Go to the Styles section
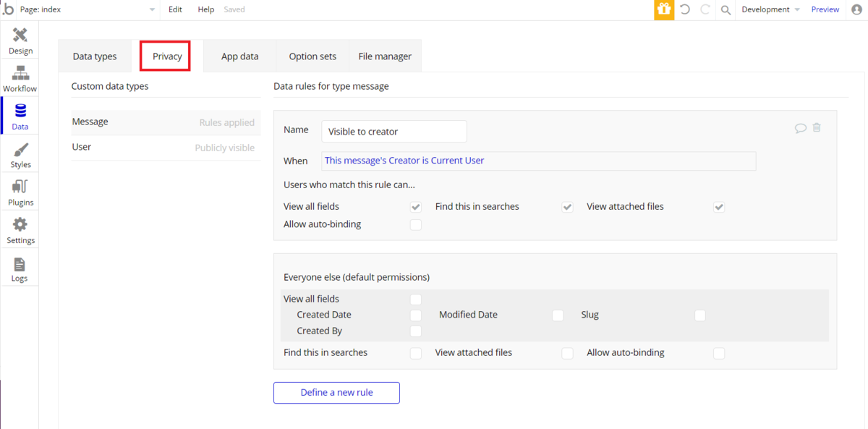 point(20,154)
